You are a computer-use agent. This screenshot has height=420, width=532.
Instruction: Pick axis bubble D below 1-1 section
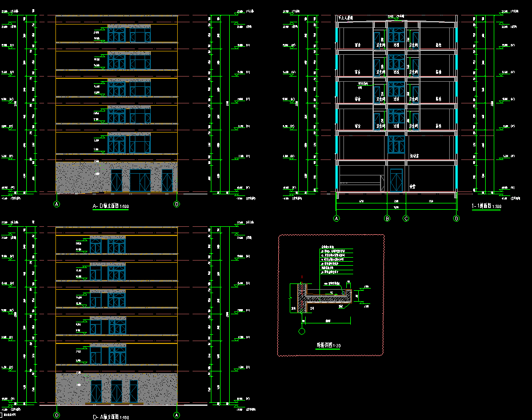(x=456, y=218)
